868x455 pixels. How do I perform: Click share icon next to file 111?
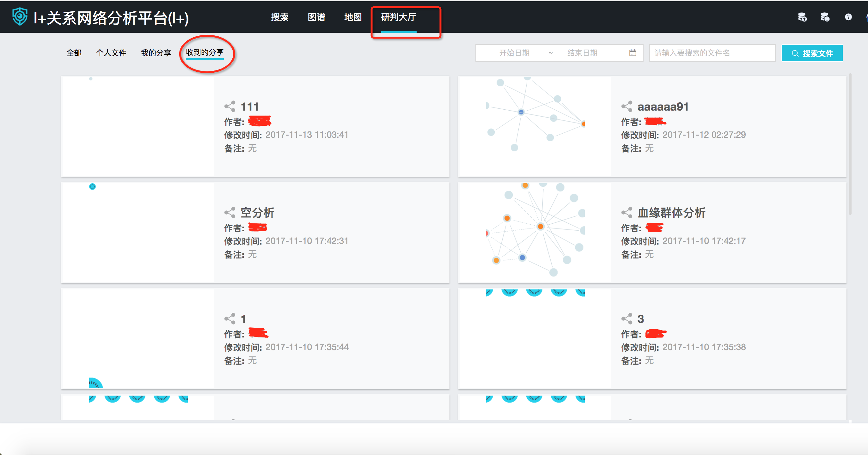(230, 106)
